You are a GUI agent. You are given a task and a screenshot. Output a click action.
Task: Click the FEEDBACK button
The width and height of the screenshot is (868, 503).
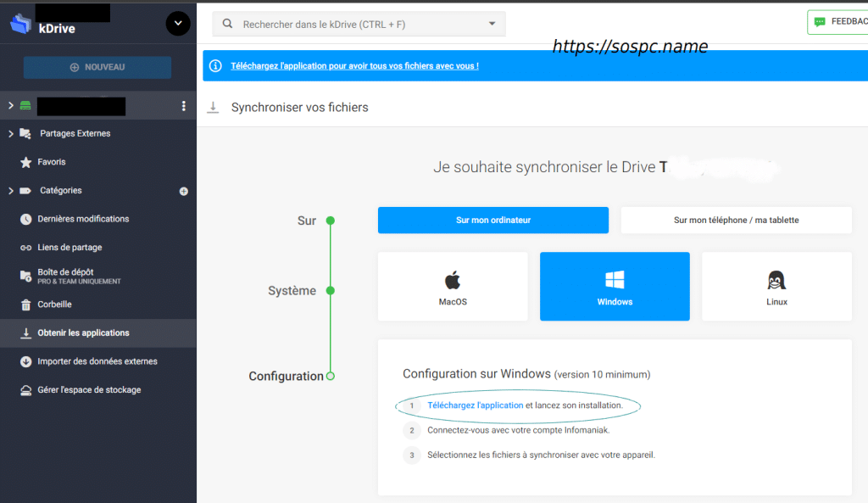[837, 21]
